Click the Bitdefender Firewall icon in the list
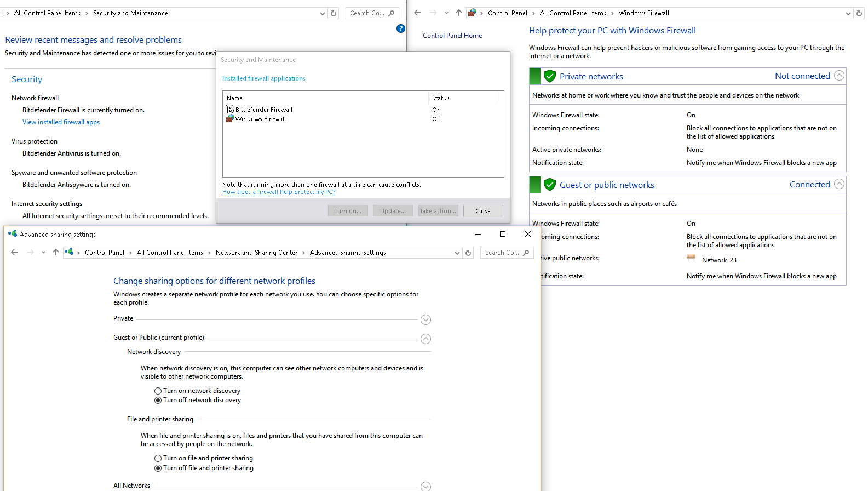 click(x=231, y=109)
